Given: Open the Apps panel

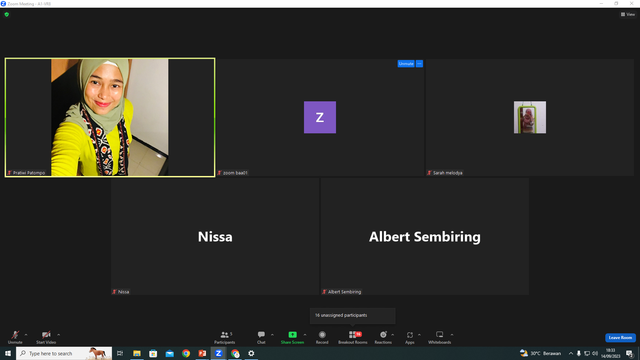Looking at the screenshot, I should point(410,337).
